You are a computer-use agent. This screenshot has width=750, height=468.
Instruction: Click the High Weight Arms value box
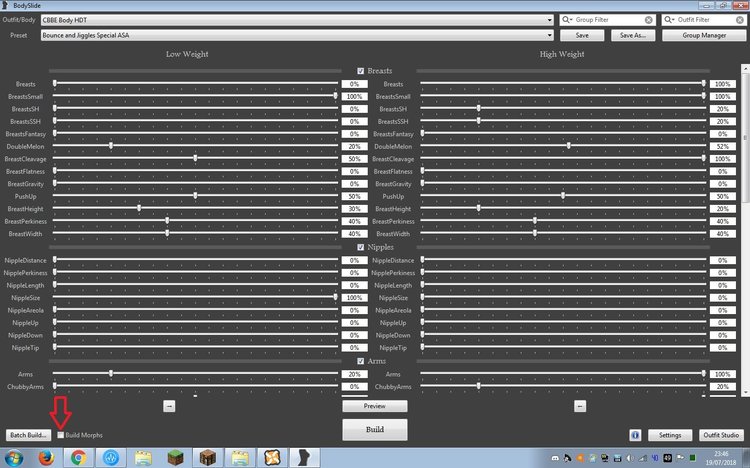(x=723, y=374)
